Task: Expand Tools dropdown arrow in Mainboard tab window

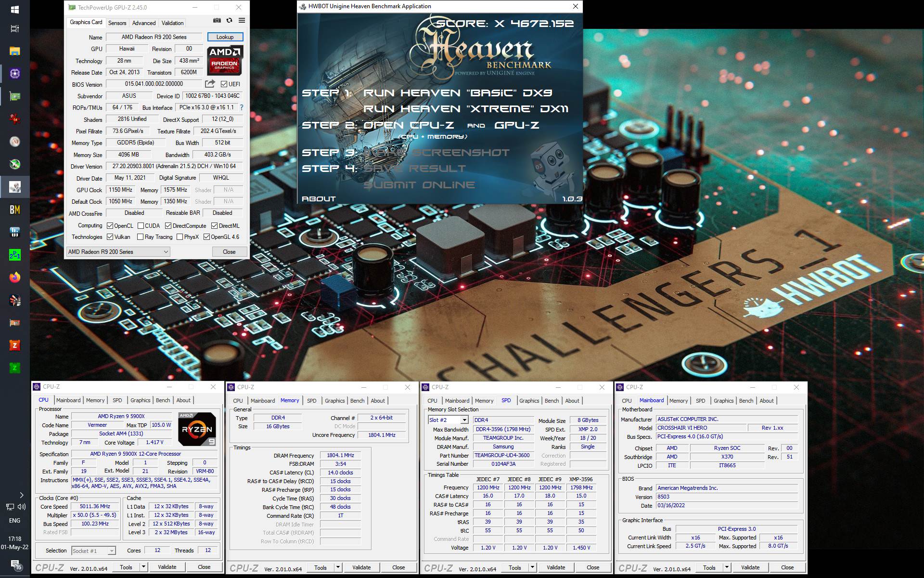Action: pos(727,567)
